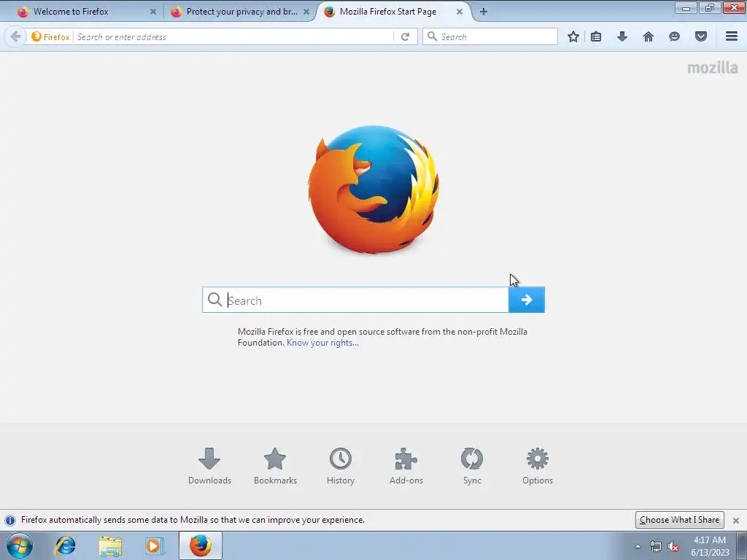Open the Know your rights link
This screenshot has height=560, width=747.
322,343
